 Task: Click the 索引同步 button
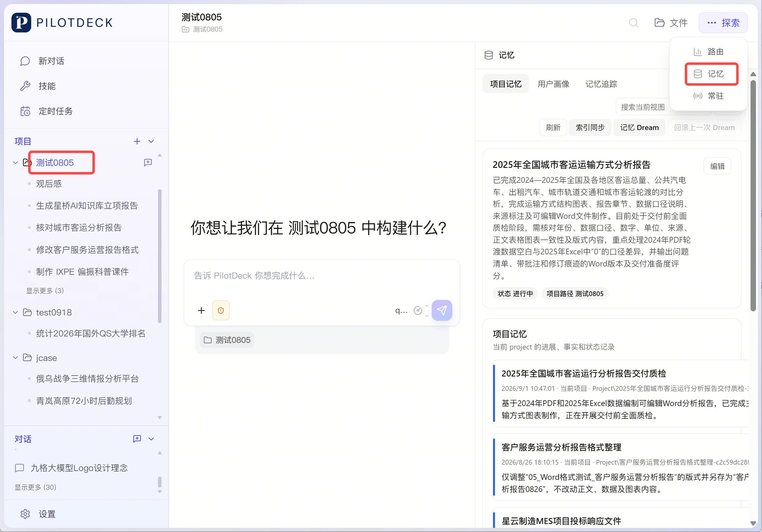(x=590, y=128)
